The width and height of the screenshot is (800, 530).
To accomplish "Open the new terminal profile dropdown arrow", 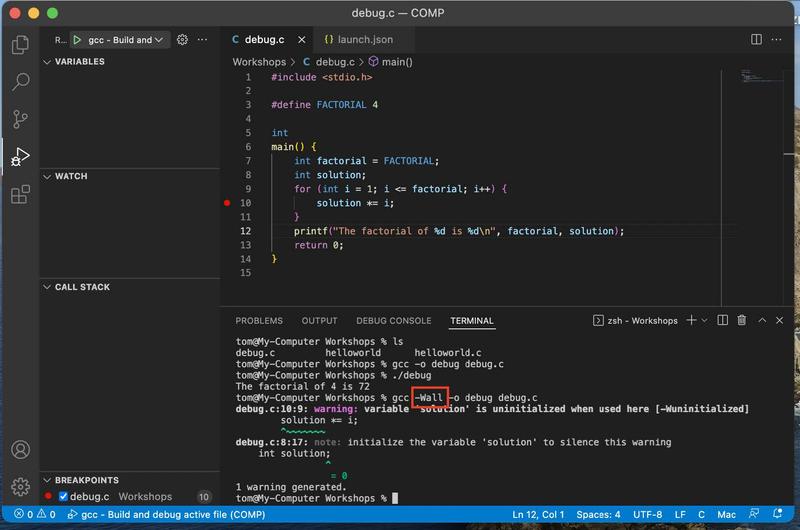I will pyautogui.click(x=704, y=321).
